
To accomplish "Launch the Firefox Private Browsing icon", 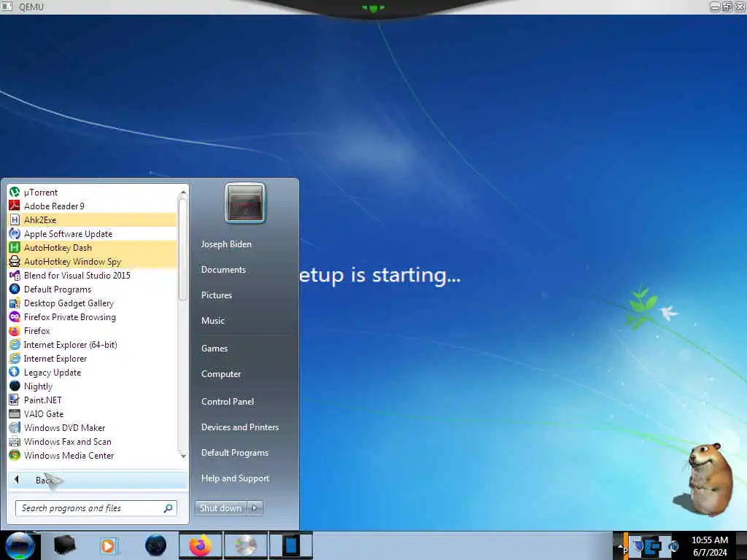I will [x=15, y=317].
